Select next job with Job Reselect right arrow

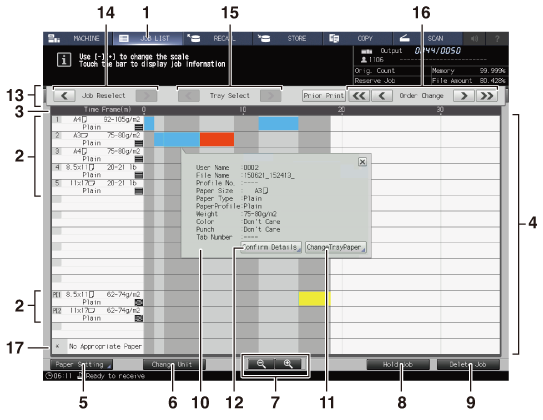(146, 96)
